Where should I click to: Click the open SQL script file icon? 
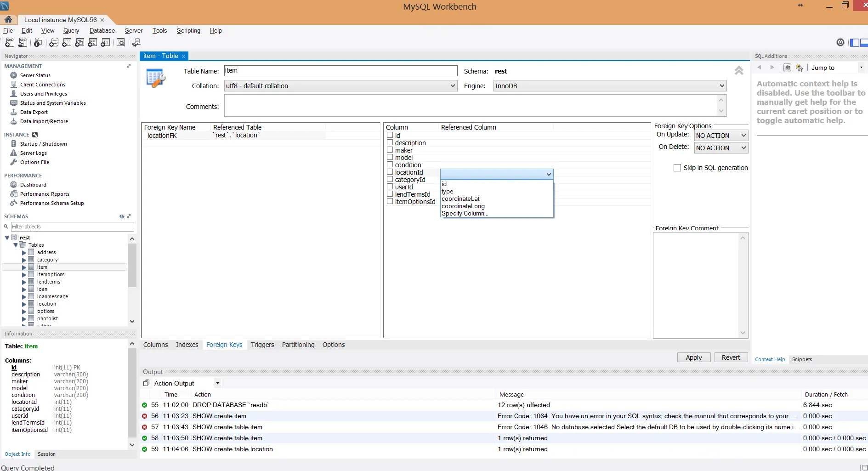tap(23, 43)
